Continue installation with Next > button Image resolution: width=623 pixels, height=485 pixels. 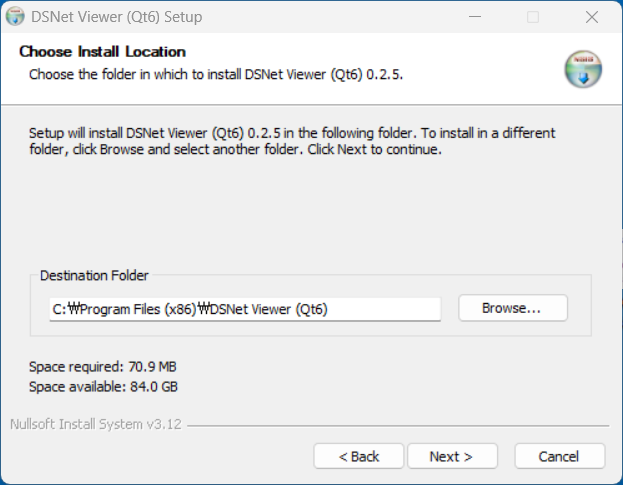pos(452,456)
